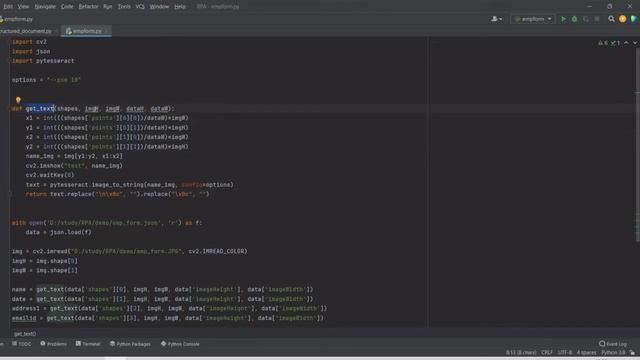640x360 pixels.
Task: Open the Code menu
Action: (67, 7)
